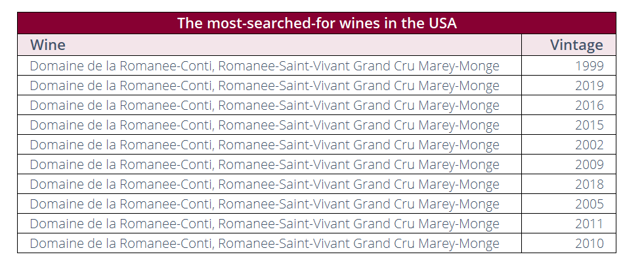644x267 pixels.
Task: Click the wine name in the 2019 vintage row
Action: 265,85
